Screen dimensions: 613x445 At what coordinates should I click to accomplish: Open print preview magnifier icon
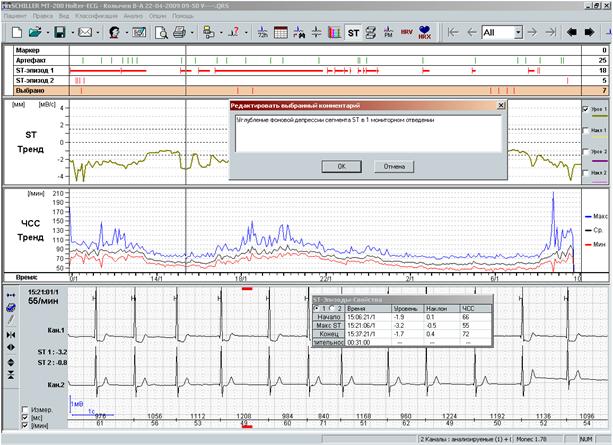coord(161,32)
